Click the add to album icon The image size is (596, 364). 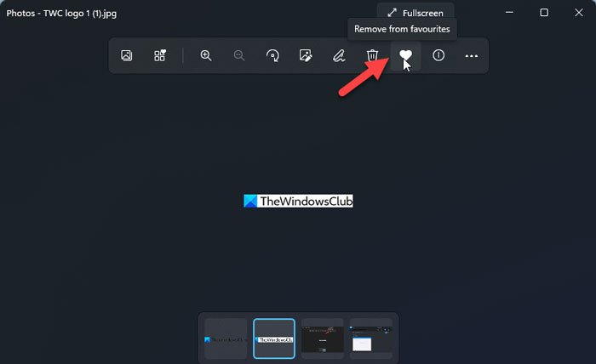160,56
